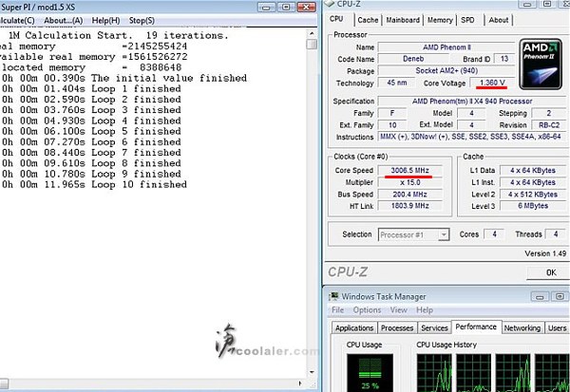Minimize the Super PI window
The height and width of the screenshot is (392, 570).
266,8
